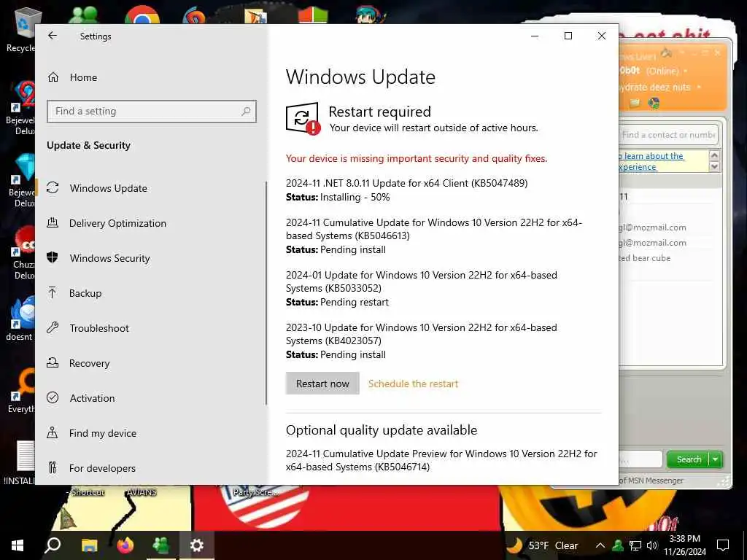
Task: Open personal message dropdown in Messenger
Action: [x=699, y=87]
